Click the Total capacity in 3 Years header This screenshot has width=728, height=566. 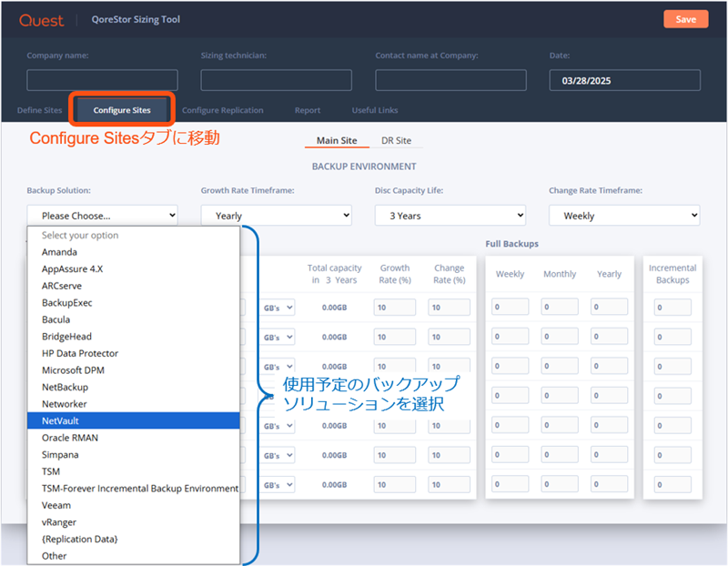[x=334, y=274]
